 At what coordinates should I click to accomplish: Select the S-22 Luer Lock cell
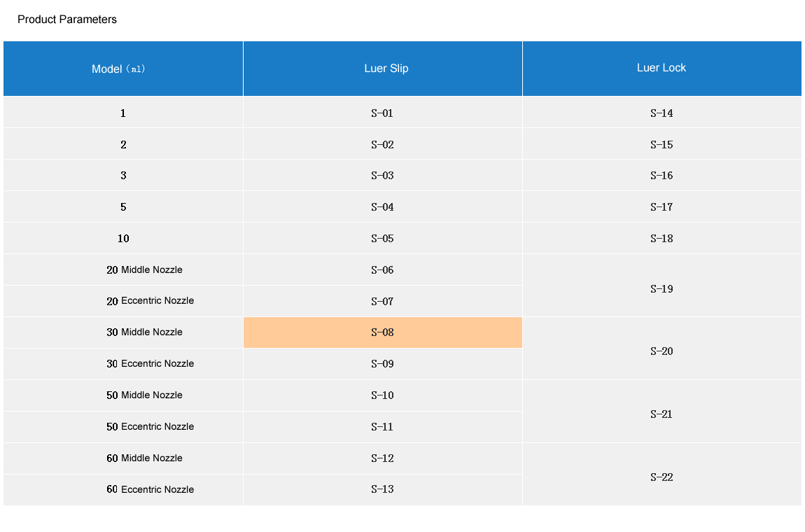click(x=661, y=477)
